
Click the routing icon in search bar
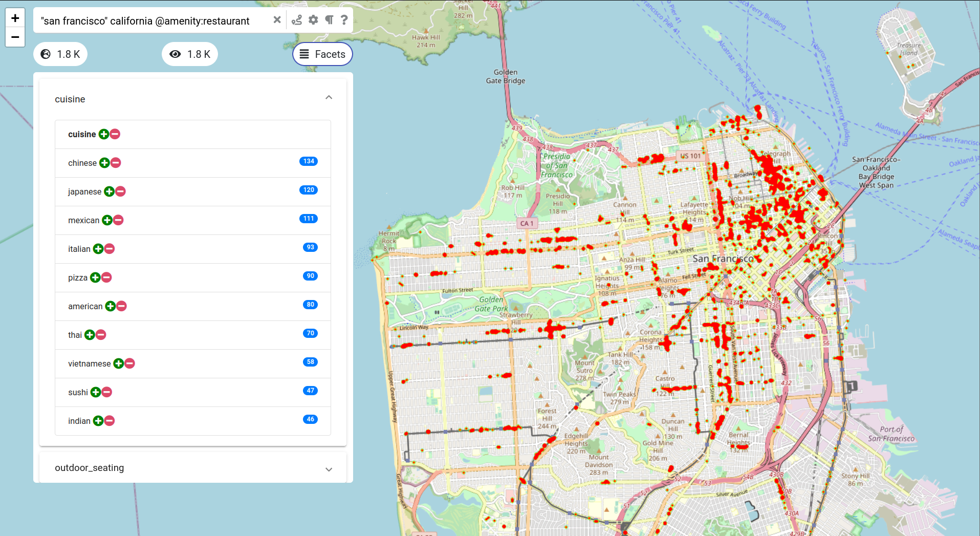297,20
